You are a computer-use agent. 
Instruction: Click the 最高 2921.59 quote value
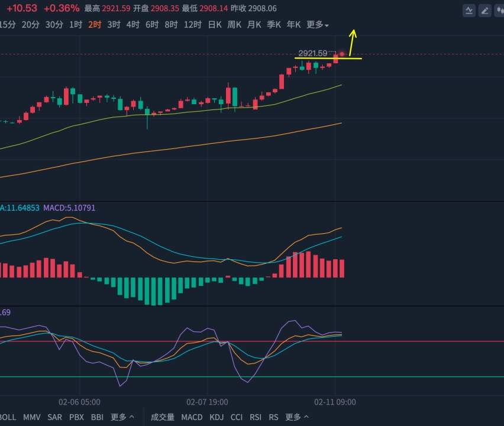[107, 8]
